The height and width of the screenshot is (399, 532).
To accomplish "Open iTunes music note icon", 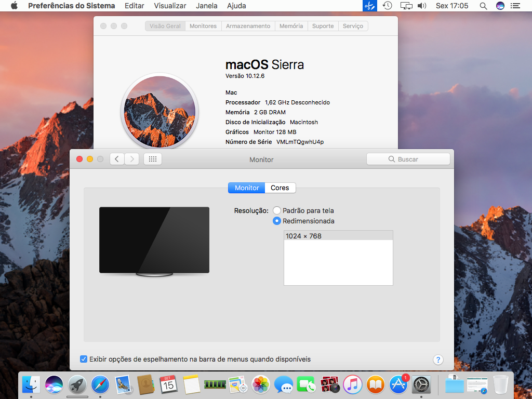I will (353, 385).
